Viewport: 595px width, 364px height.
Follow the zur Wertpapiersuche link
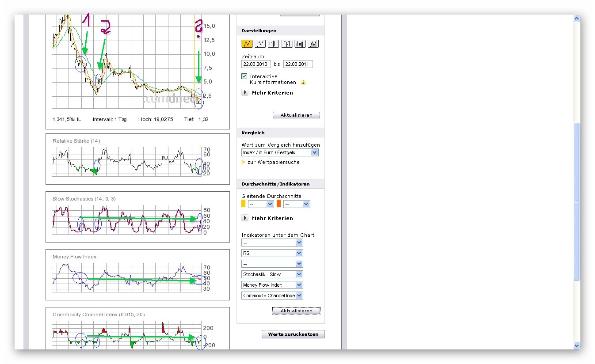pyautogui.click(x=274, y=162)
